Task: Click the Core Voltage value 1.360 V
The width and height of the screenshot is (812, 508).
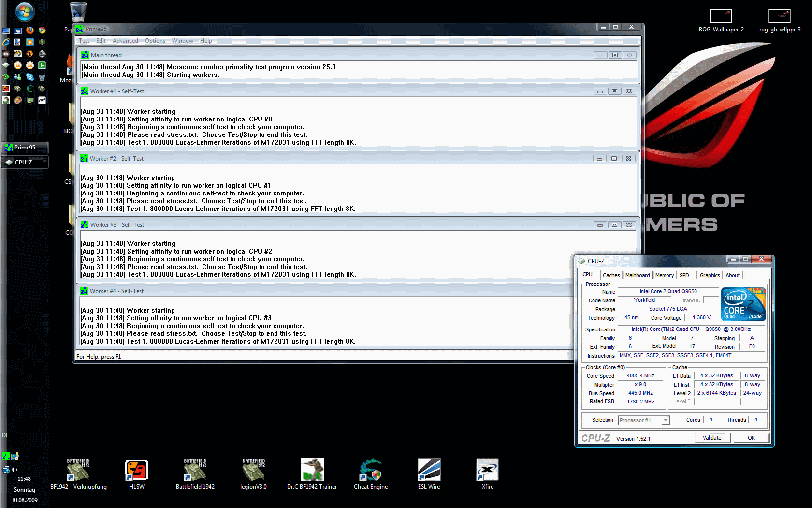Action: coord(702,318)
